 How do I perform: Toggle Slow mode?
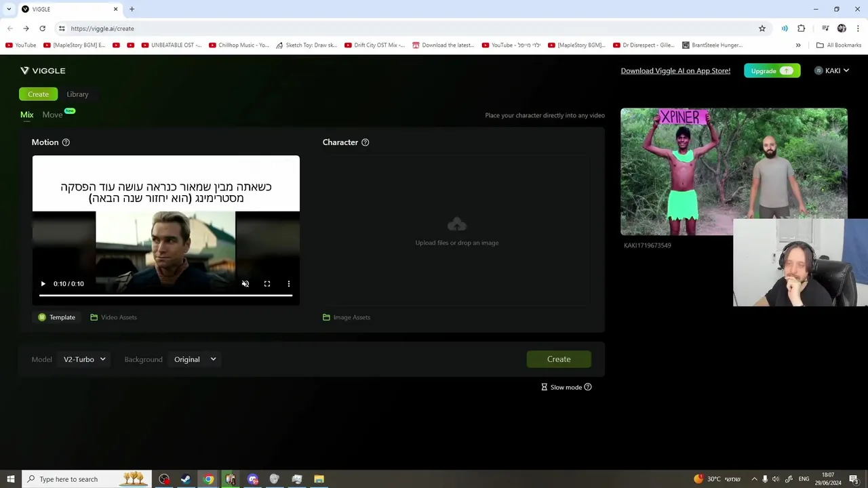(x=561, y=387)
